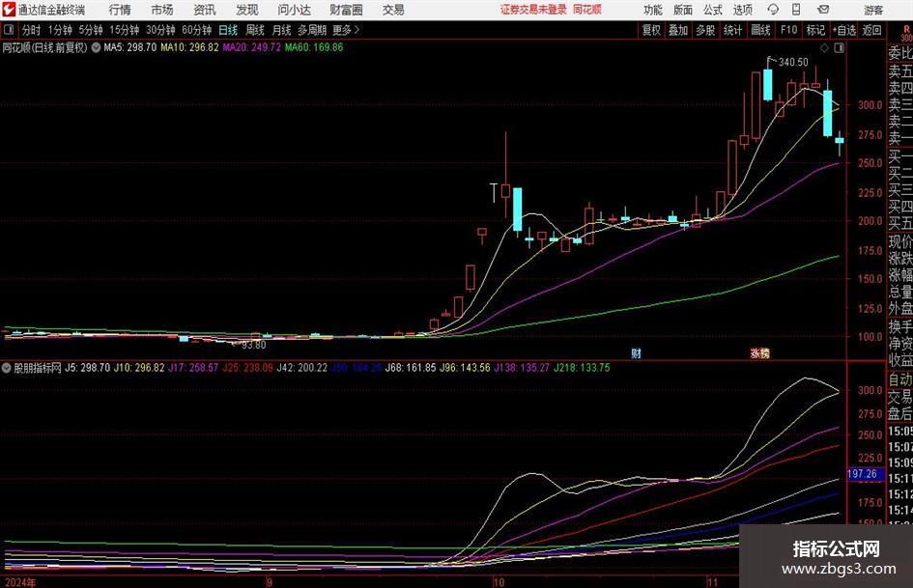Screen dimensions: 913x588
Task: Click the 复权 toolbar button
Action: tap(651, 30)
